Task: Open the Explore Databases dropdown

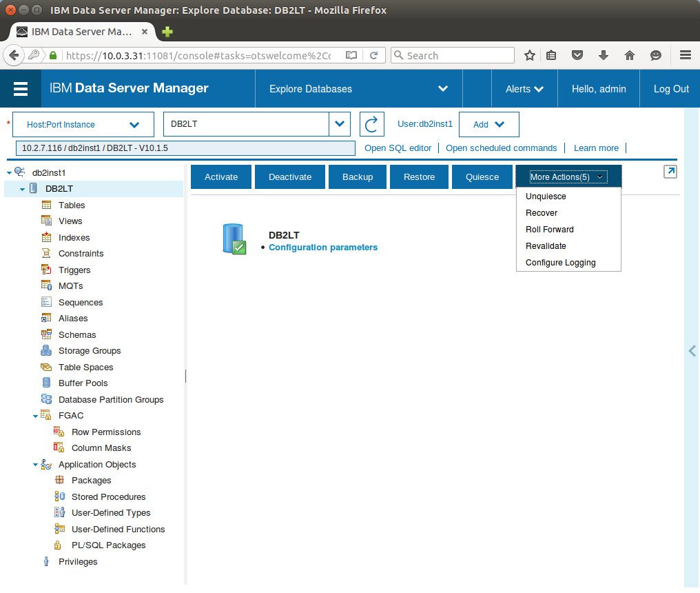Action: 358,88
